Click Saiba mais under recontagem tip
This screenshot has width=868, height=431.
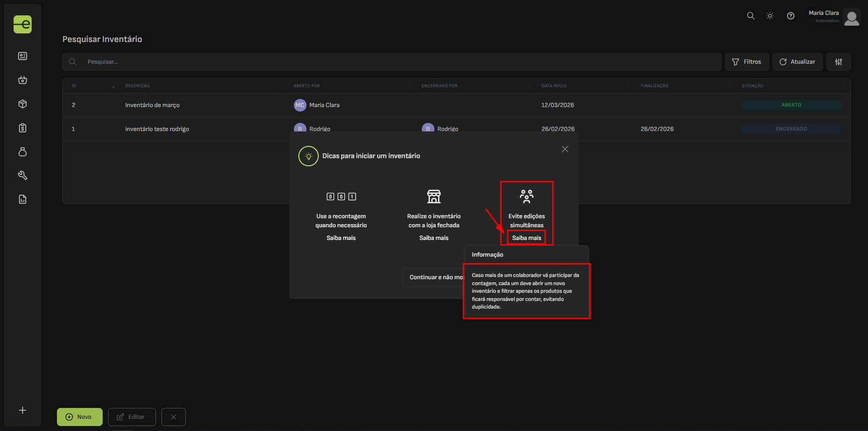(341, 238)
